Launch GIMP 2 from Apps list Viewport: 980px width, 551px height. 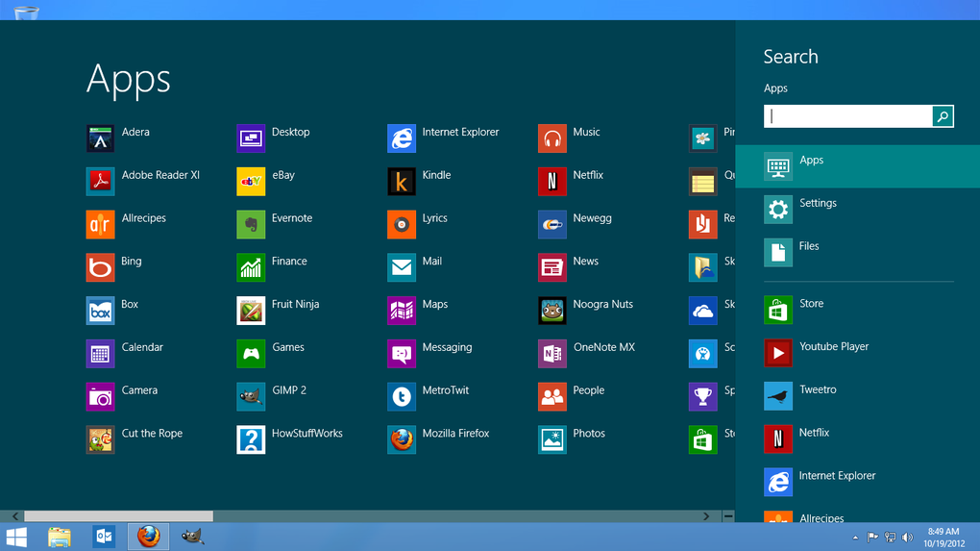[x=251, y=397]
